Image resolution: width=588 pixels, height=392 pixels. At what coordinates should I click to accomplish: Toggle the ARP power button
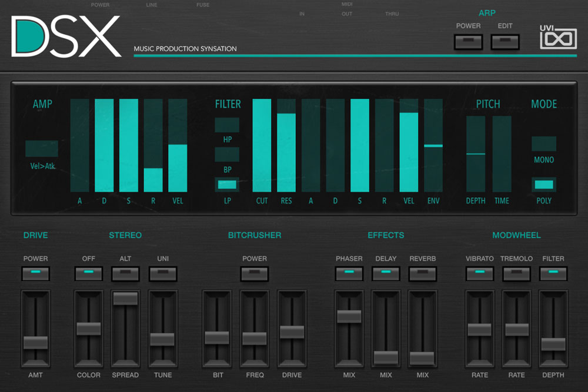tap(468, 42)
